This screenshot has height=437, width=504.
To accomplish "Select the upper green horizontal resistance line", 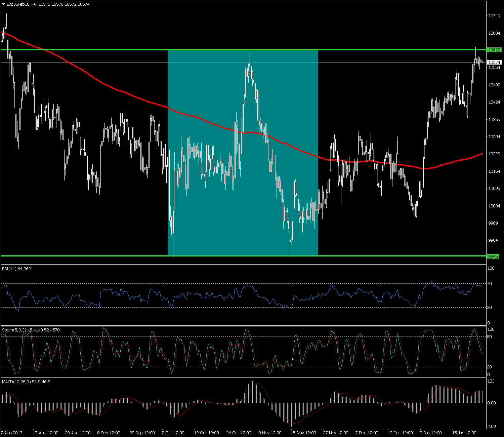I will [x=101, y=49].
